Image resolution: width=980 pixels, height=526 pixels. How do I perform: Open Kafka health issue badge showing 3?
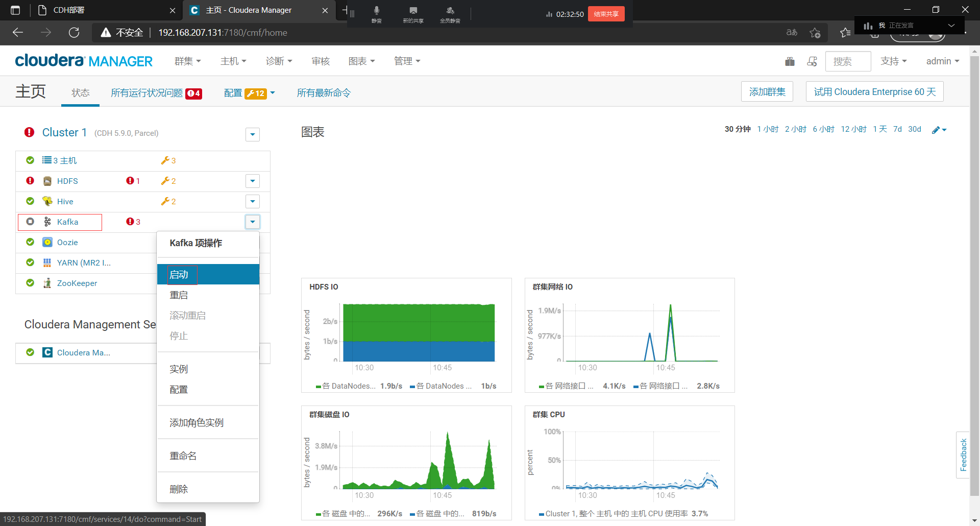coord(133,222)
